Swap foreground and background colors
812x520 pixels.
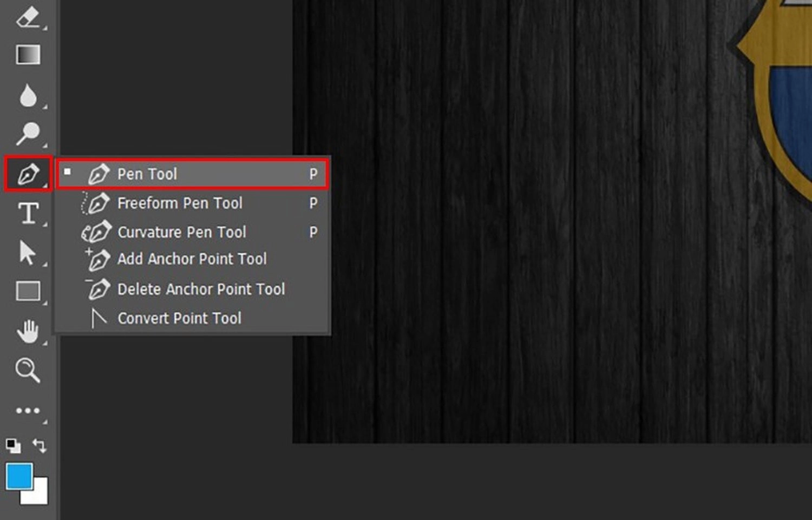(x=40, y=446)
